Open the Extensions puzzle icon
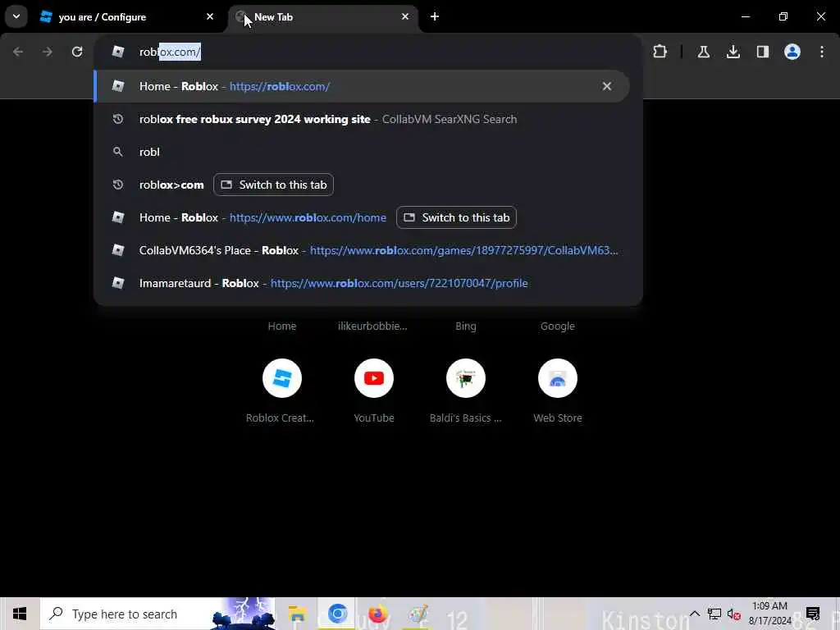 click(x=660, y=52)
